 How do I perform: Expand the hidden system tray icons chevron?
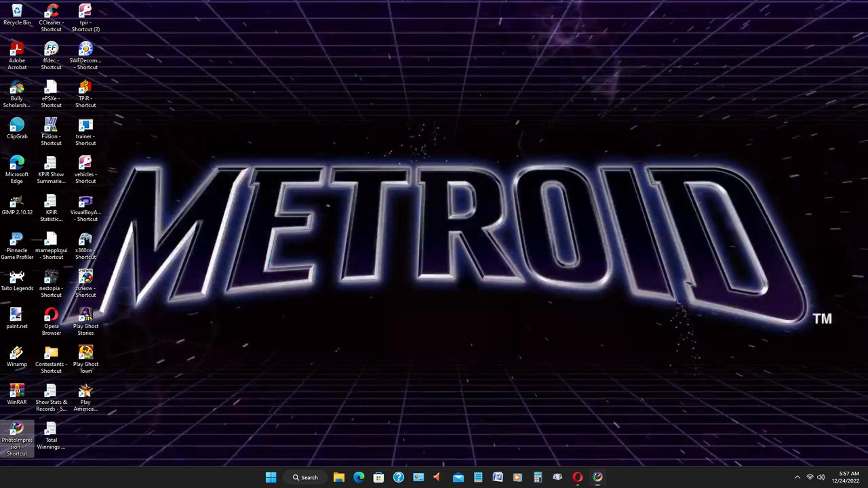tap(797, 477)
